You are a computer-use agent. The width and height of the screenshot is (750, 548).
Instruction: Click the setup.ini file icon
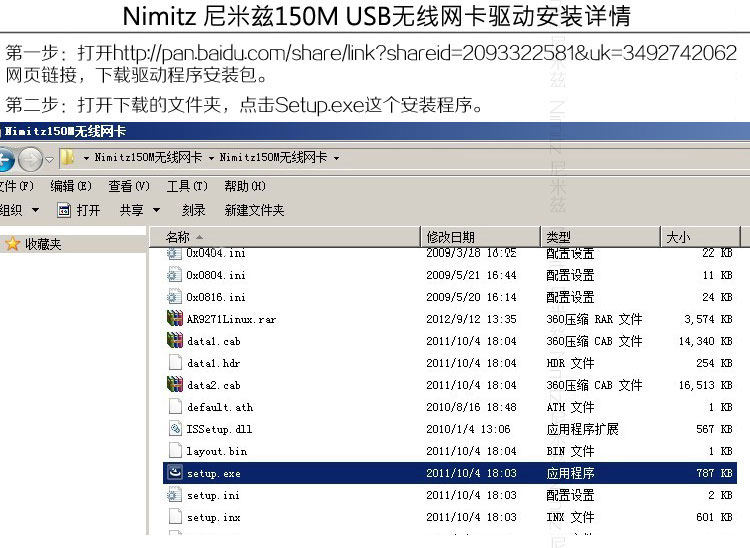(174, 495)
